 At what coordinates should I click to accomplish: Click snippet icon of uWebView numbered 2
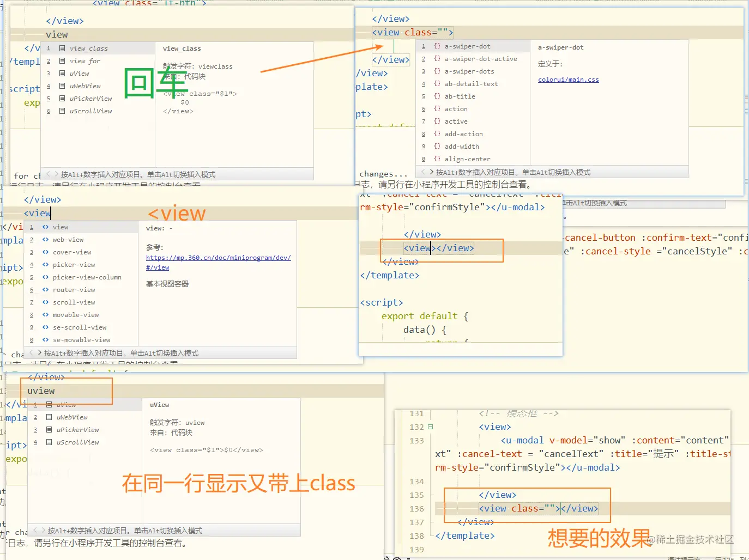click(x=49, y=417)
